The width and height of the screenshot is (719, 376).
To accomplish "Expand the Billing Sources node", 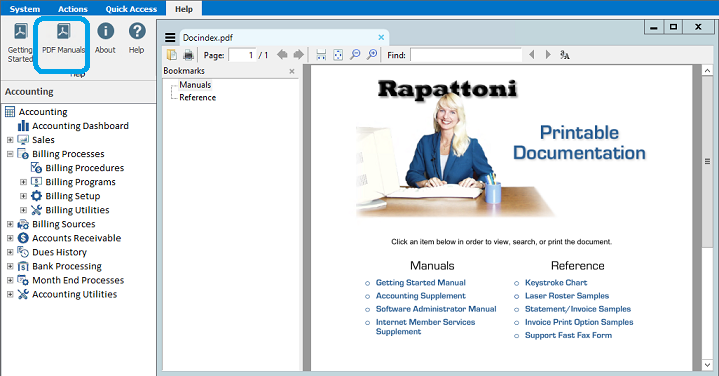I will pyautogui.click(x=10, y=224).
